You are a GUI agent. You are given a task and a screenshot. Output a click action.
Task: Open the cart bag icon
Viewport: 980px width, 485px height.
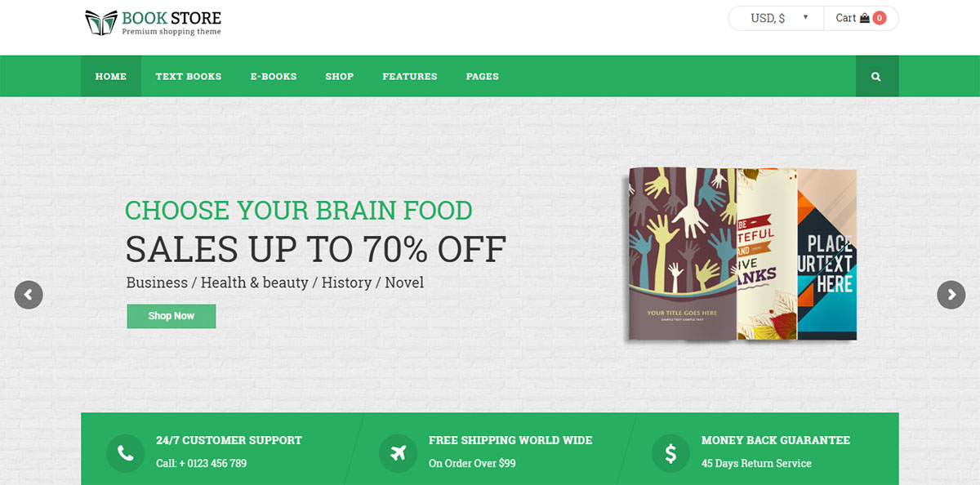pos(865,18)
